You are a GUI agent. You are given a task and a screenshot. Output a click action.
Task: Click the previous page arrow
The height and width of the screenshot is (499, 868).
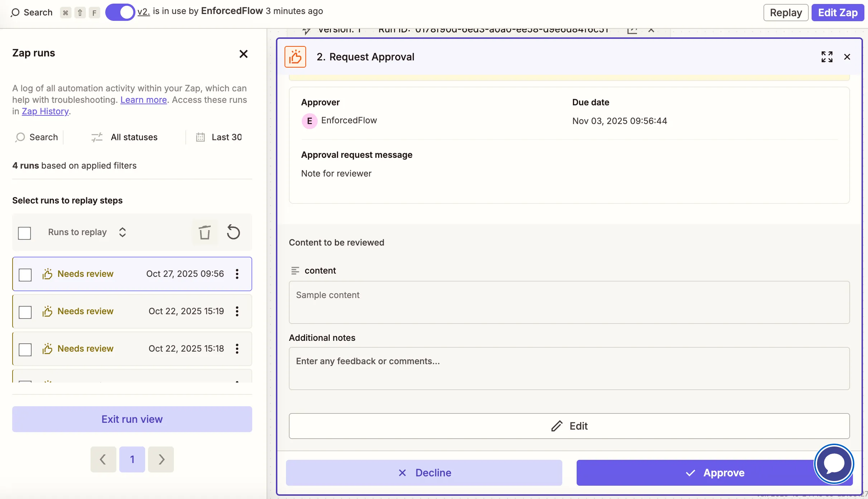[103, 459]
